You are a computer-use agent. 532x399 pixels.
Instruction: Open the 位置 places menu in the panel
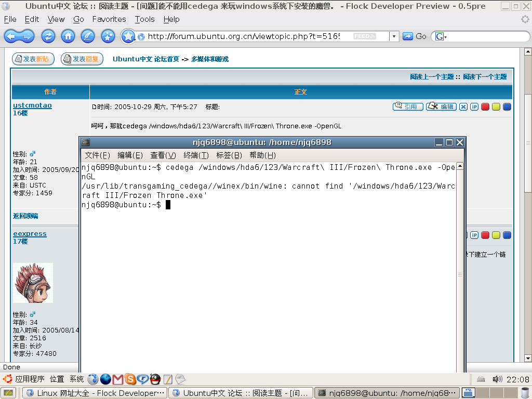click(57, 379)
